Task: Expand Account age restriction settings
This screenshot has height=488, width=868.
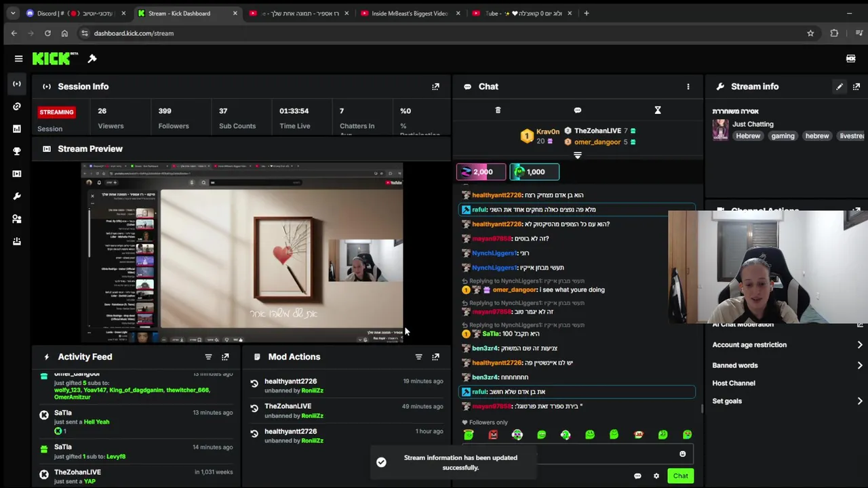Action: (786, 345)
